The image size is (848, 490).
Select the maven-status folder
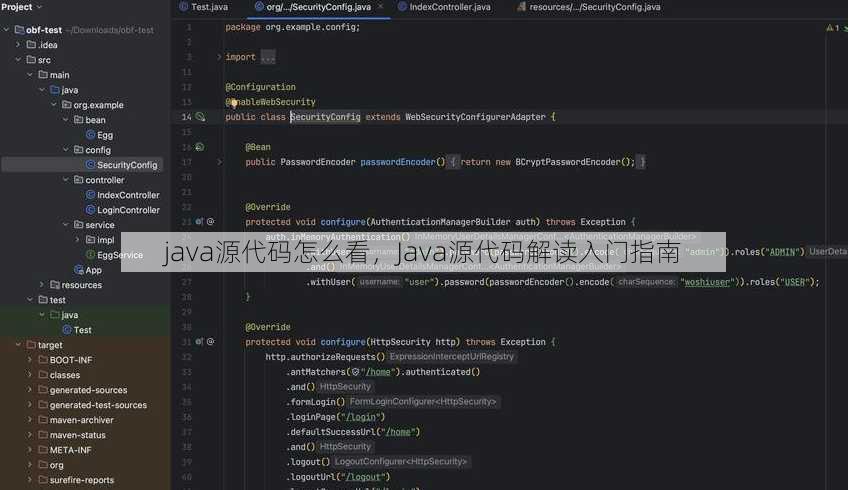(77, 435)
